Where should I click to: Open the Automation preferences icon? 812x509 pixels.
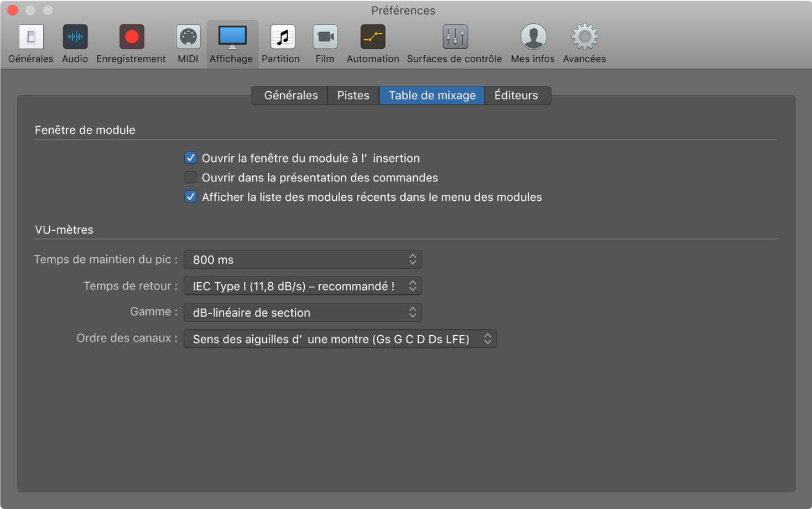[373, 38]
